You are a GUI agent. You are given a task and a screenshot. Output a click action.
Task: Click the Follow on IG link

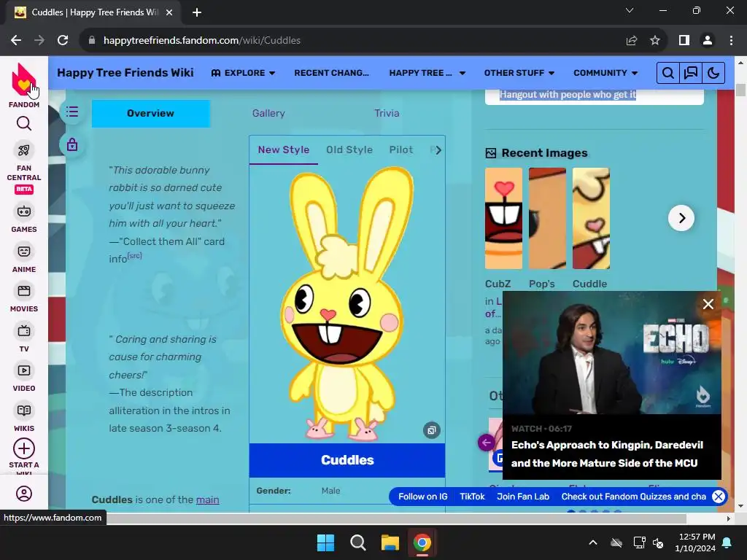423,497
